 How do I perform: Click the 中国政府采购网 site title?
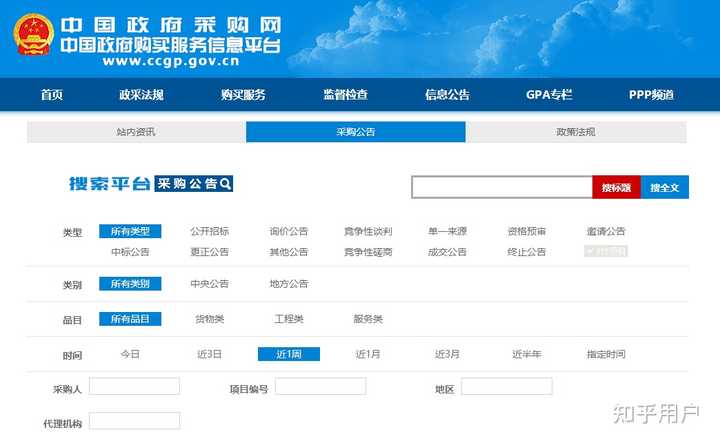(170, 25)
